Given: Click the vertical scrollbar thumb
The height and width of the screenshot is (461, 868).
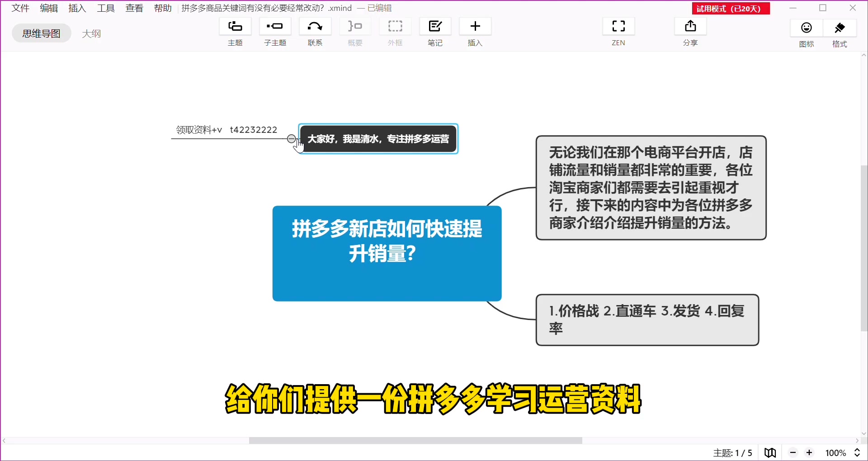Looking at the screenshot, I should pyautogui.click(x=864, y=249).
